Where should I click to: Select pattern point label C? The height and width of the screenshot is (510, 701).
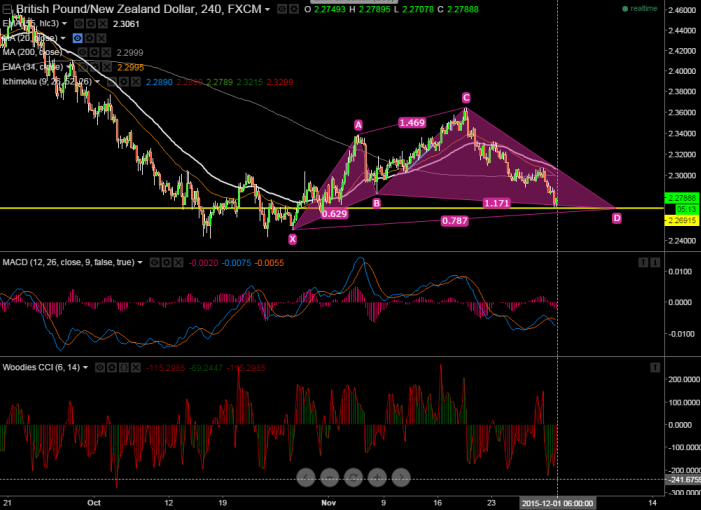(466, 97)
